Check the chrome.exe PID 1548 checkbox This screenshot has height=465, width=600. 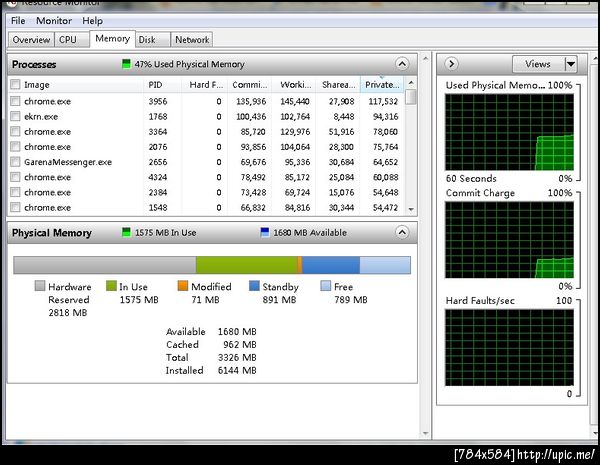point(15,207)
